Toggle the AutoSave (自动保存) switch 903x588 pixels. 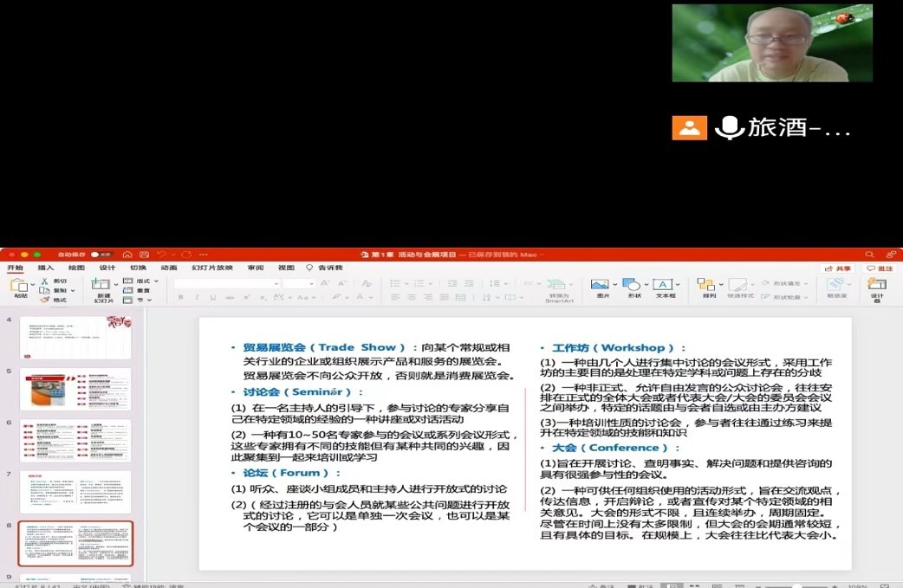coord(101,255)
